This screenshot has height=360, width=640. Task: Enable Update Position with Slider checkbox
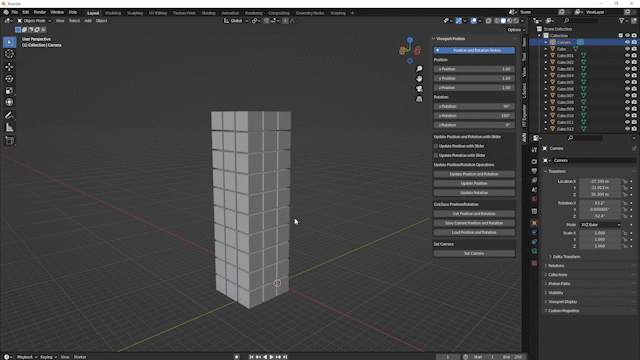click(x=436, y=146)
